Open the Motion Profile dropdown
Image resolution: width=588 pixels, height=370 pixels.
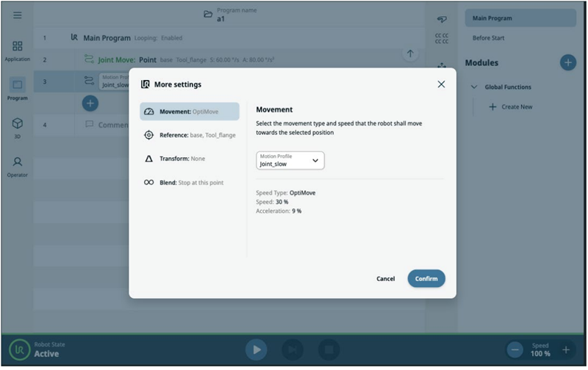click(x=290, y=161)
